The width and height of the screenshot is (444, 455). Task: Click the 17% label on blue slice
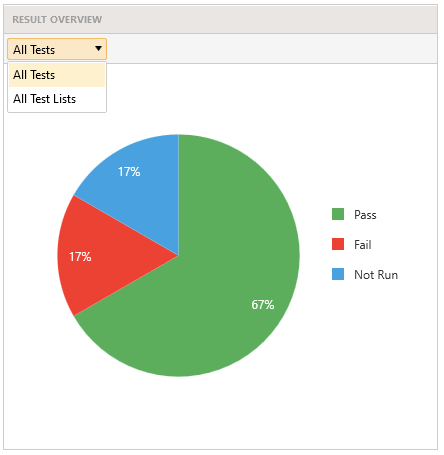click(x=129, y=172)
